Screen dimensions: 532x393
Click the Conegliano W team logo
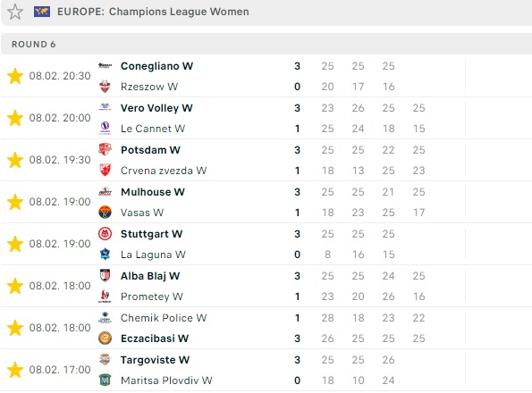click(105, 66)
